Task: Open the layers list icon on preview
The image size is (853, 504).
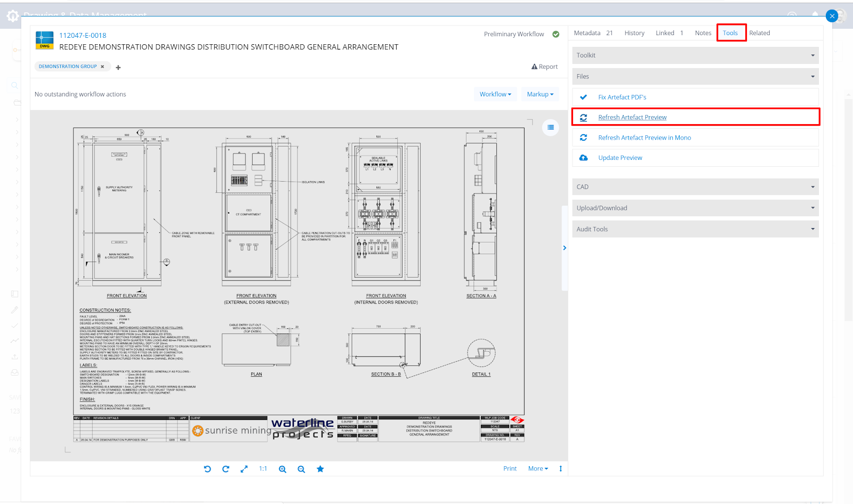Action: (551, 127)
